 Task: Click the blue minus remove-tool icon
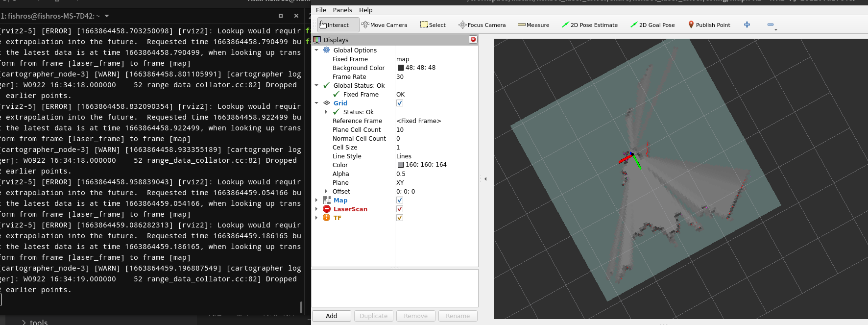pos(771,25)
